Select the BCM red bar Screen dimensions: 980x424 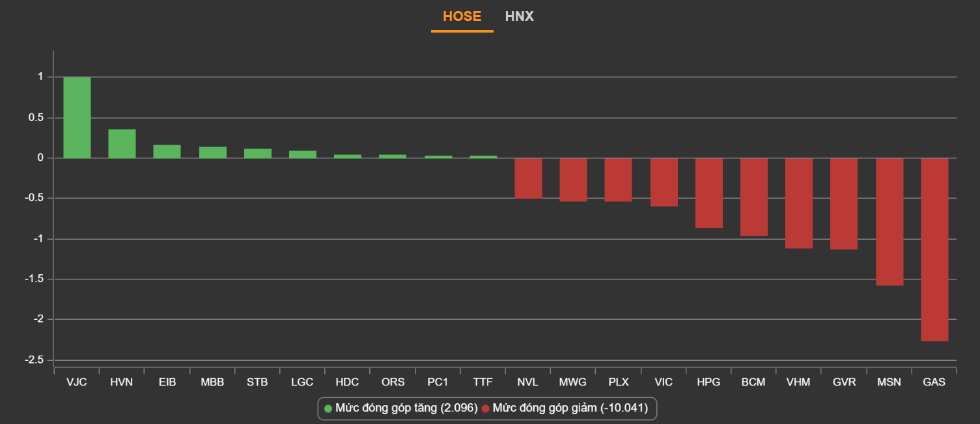(x=753, y=197)
